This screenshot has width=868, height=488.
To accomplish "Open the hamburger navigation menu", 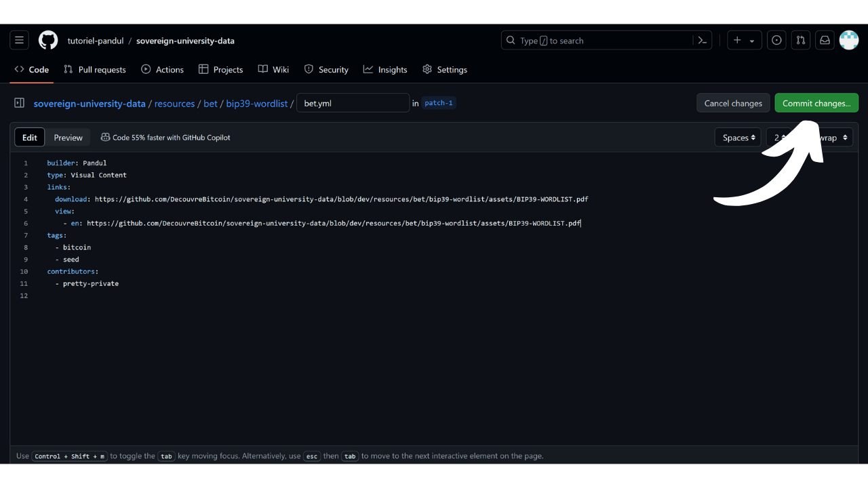I will click(19, 41).
